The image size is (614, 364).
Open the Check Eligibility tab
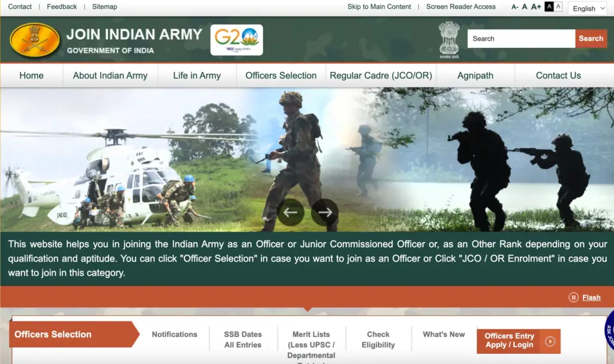point(378,339)
